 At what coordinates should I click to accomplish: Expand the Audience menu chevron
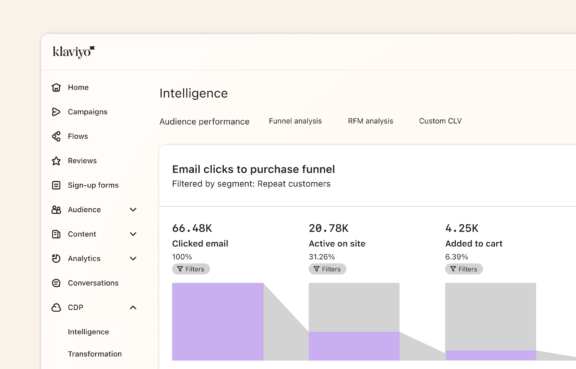point(133,209)
